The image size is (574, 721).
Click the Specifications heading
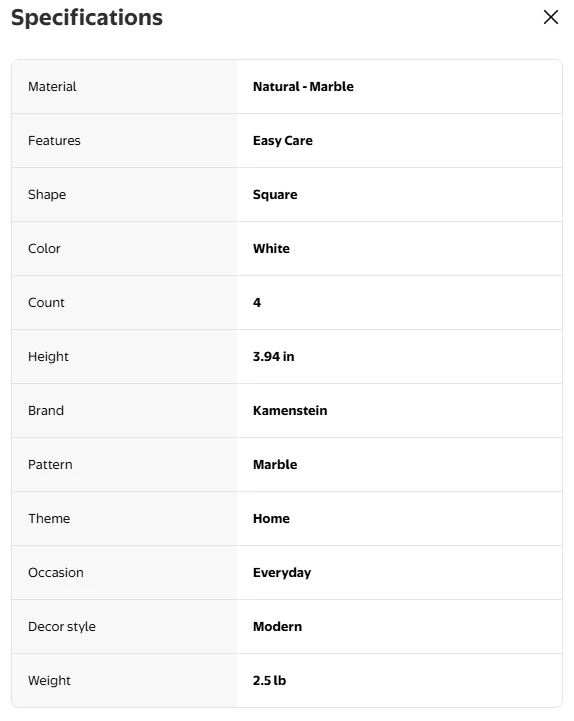point(86,17)
